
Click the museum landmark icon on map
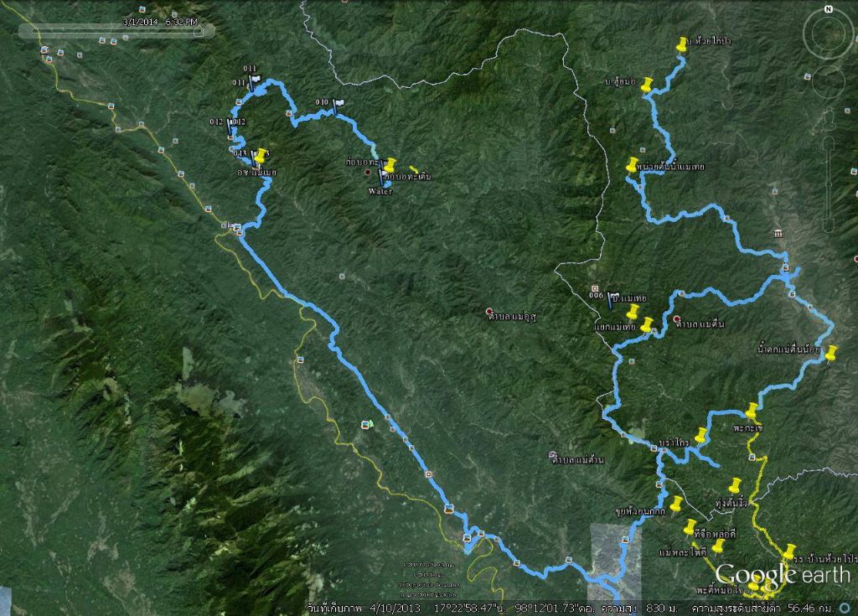tap(779, 232)
